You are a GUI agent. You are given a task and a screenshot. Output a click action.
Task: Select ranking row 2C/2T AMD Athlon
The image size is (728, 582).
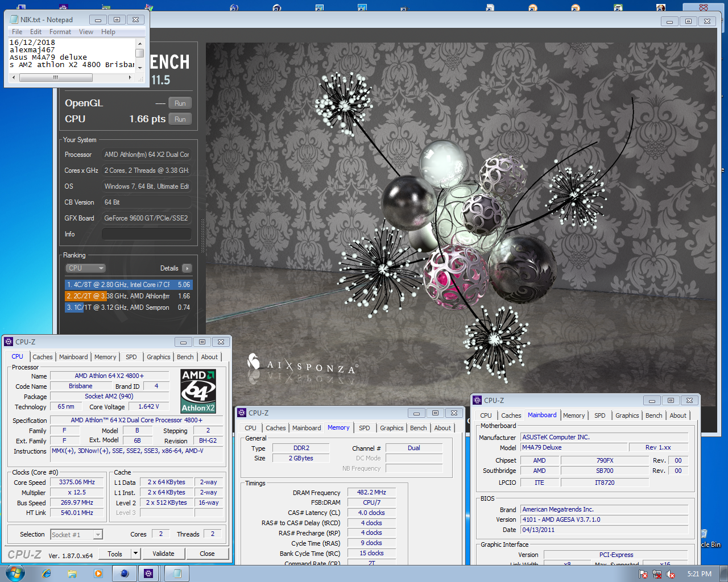coord(129,296)
